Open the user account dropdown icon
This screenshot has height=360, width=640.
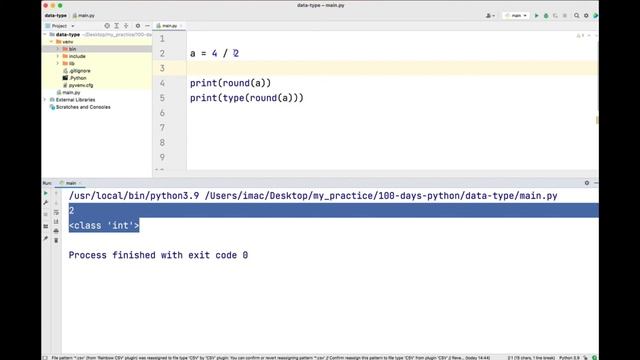click(490, 16)
